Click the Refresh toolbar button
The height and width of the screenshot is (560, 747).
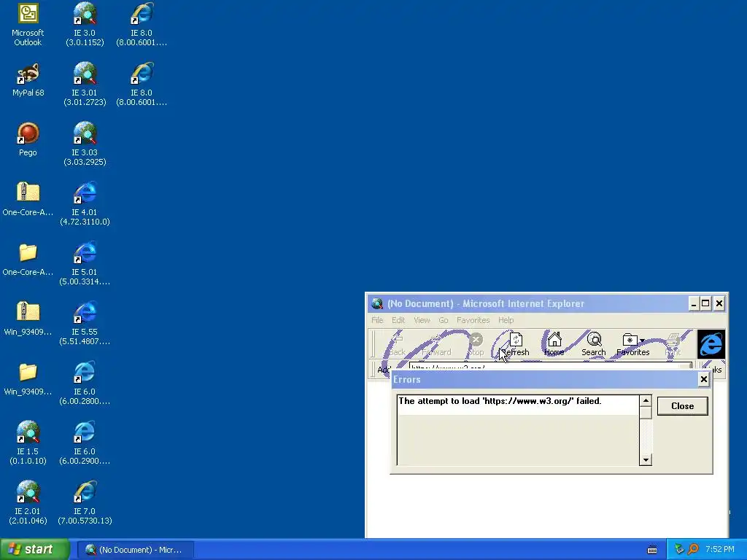[516, 345]
